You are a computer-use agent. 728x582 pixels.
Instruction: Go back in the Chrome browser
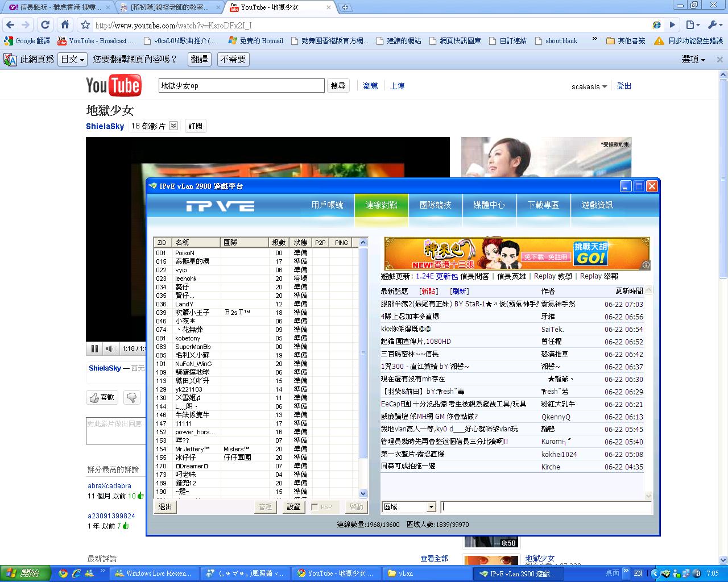click(10, 25)
